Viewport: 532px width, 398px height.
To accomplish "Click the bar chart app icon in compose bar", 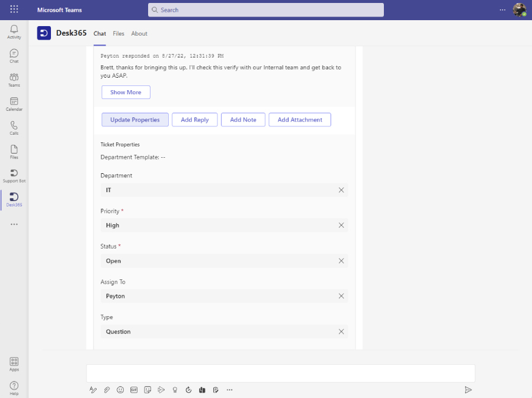I will tap(202, 390).
